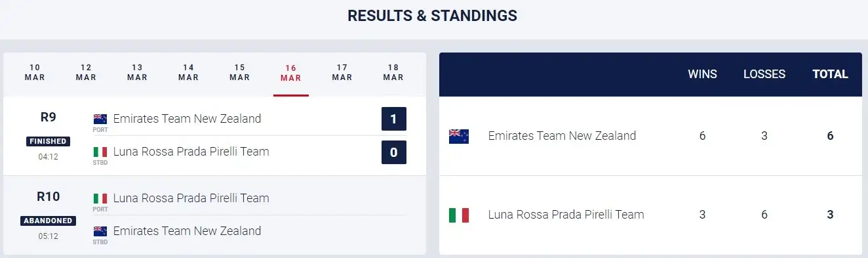Click Italy flag in R9 race
Screen dimensions: 868x258
(100, 152)
